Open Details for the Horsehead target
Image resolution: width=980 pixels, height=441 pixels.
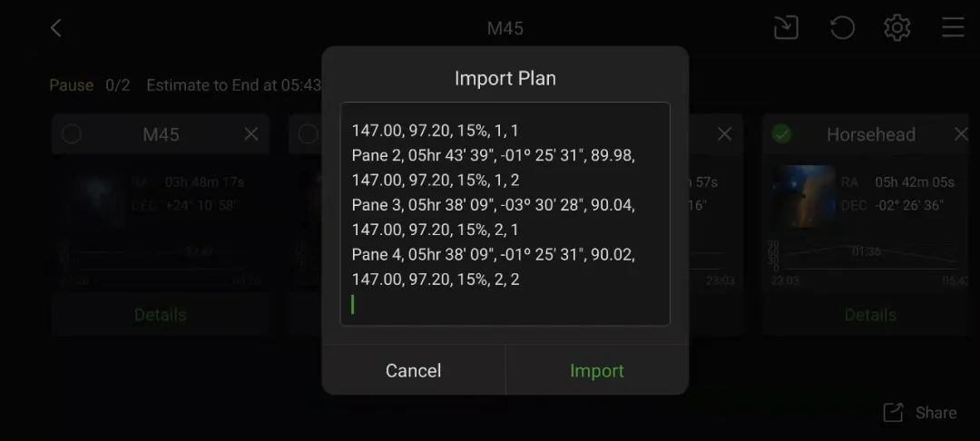(x=870, y=315)
